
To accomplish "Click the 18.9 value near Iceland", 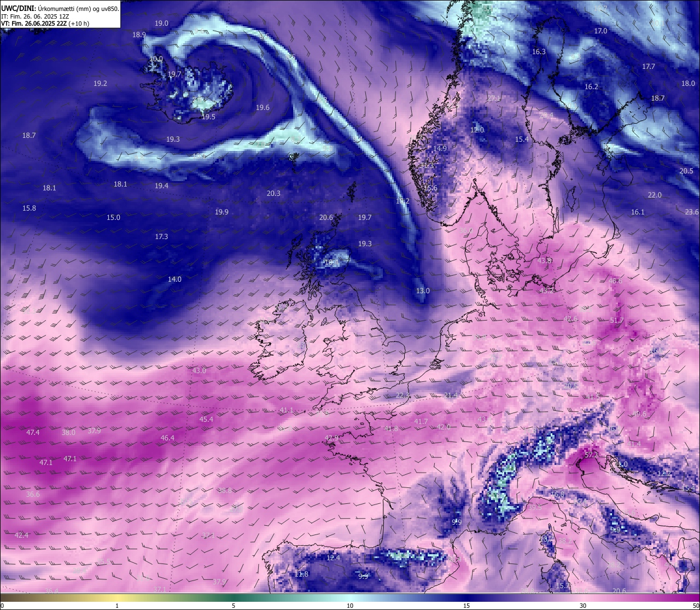I will (x=139, y=34).
